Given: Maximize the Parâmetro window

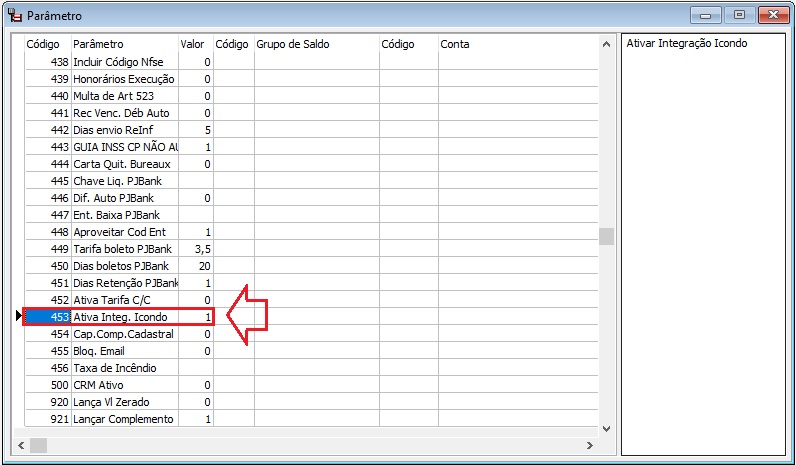Looking at the screenshot, I should pyautogui.click(x=739, y=15).
